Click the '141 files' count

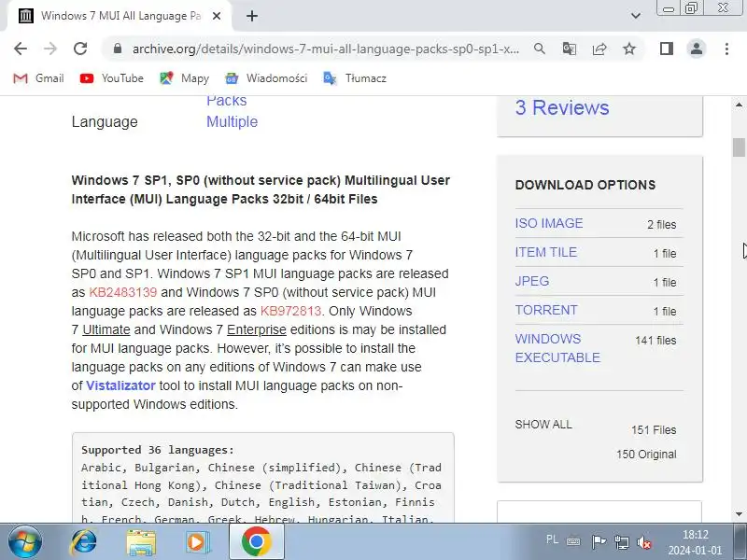(x=655, y=341)
